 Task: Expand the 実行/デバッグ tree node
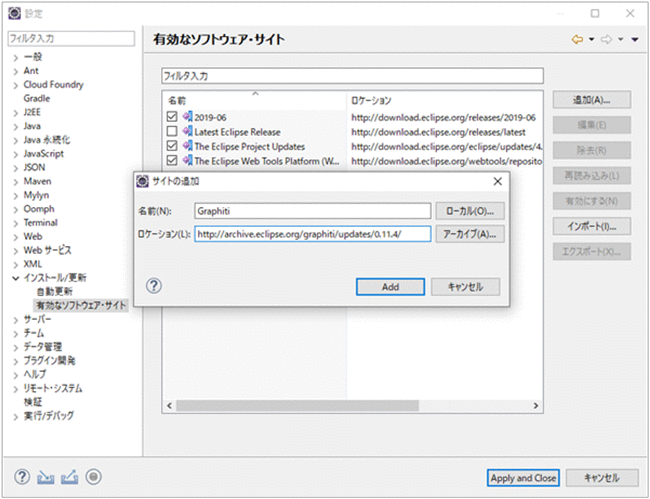point(16,417)
